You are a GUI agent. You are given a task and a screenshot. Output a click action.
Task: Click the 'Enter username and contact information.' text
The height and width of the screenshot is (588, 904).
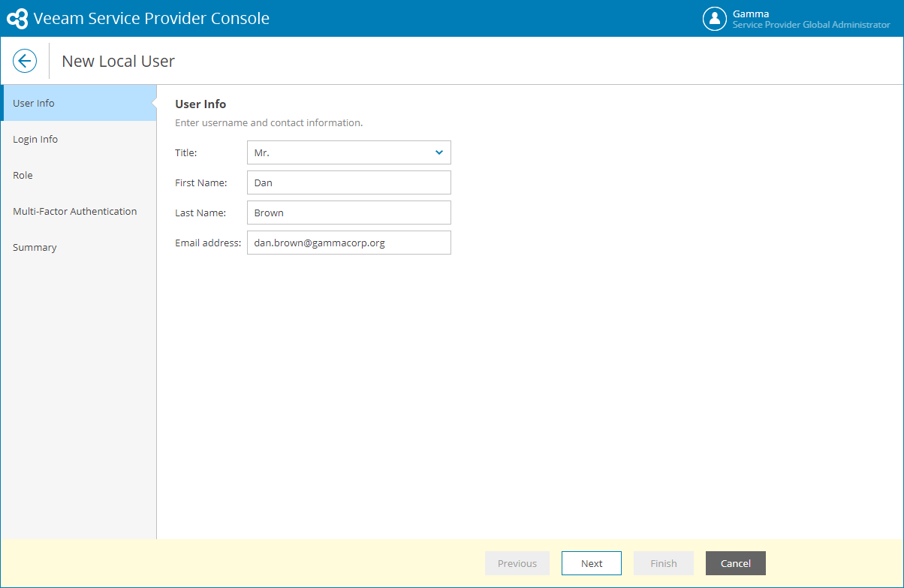269,122
